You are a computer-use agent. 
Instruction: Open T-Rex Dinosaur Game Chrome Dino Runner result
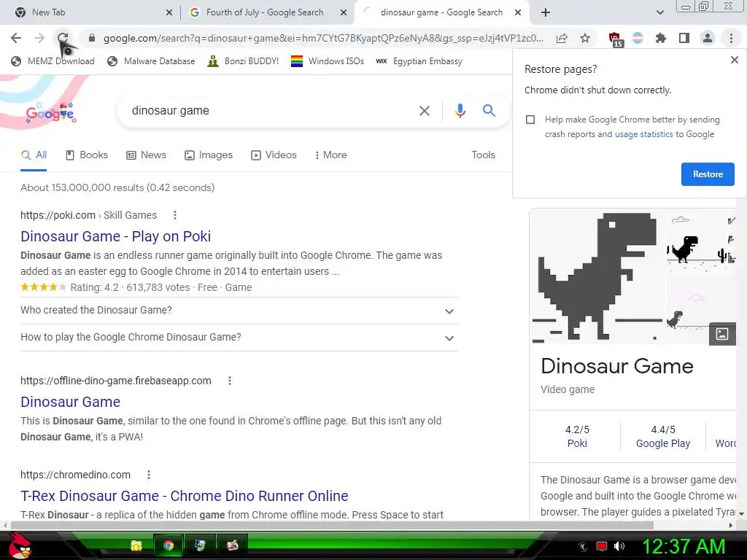click(x=185, y=496)
